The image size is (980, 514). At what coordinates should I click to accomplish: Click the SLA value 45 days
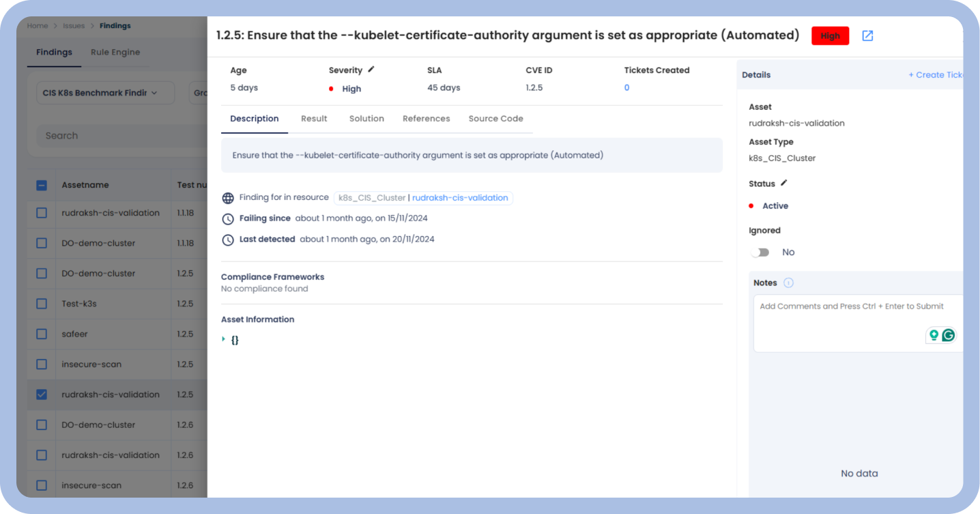click(444, 88)
